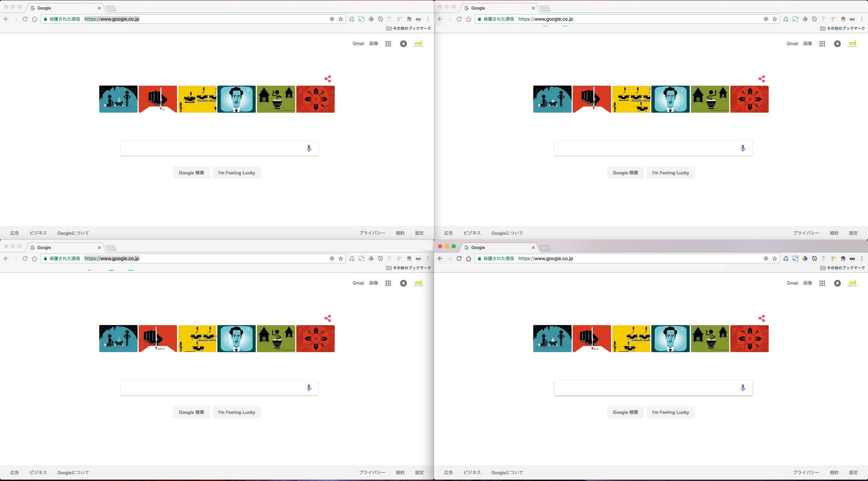The height and width of the screenshot is (481, 868).
Task: Open その他のブックマーク folder in the top-right window
Action: [843, 28]
